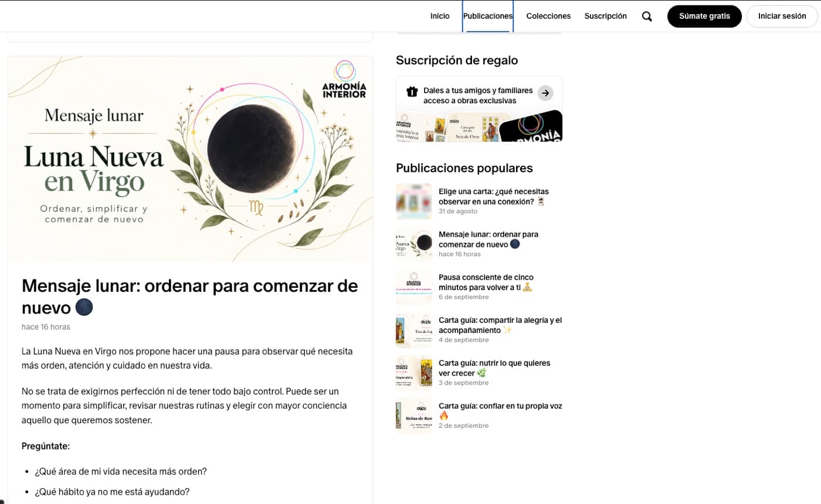Click thumbnail for 'nutrir lo que quieres' post
Screen dimensions: 821x504
[414, 373]
